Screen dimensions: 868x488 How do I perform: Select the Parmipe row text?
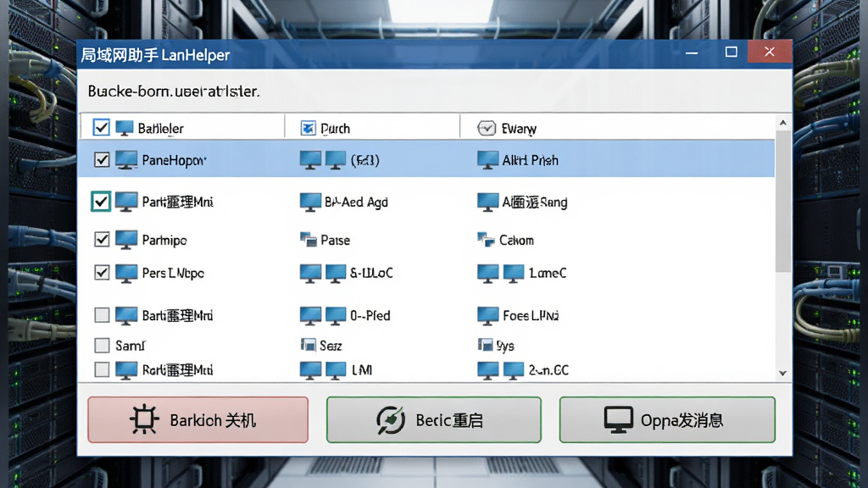pyautogui.click(x=164, y=240)
